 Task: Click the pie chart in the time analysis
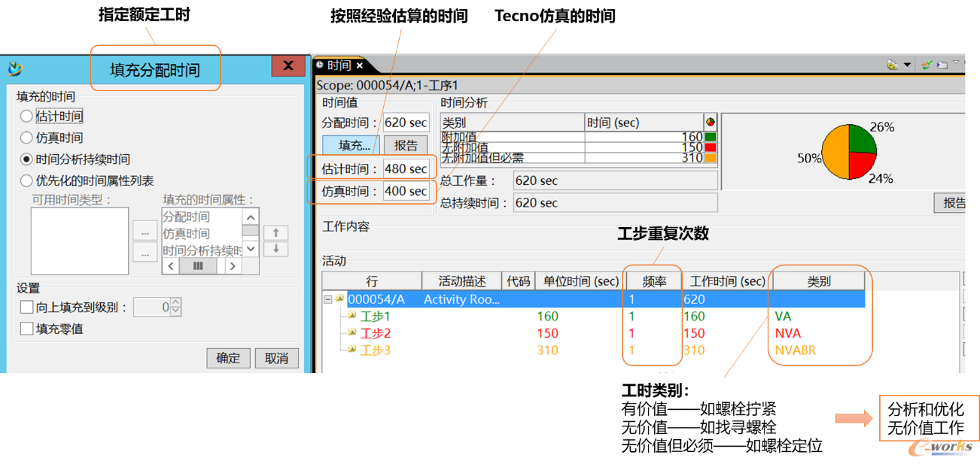coord(849,151)
